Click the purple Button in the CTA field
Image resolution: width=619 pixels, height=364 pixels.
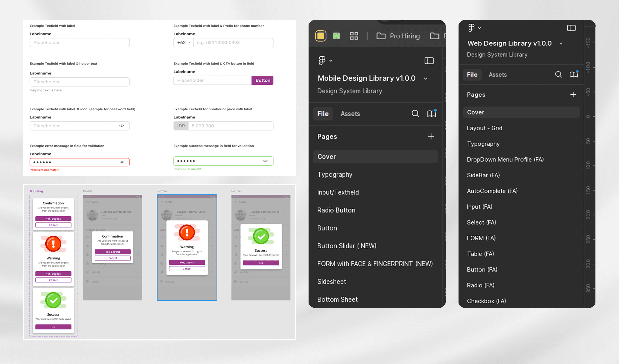click(x=262, y=80)
